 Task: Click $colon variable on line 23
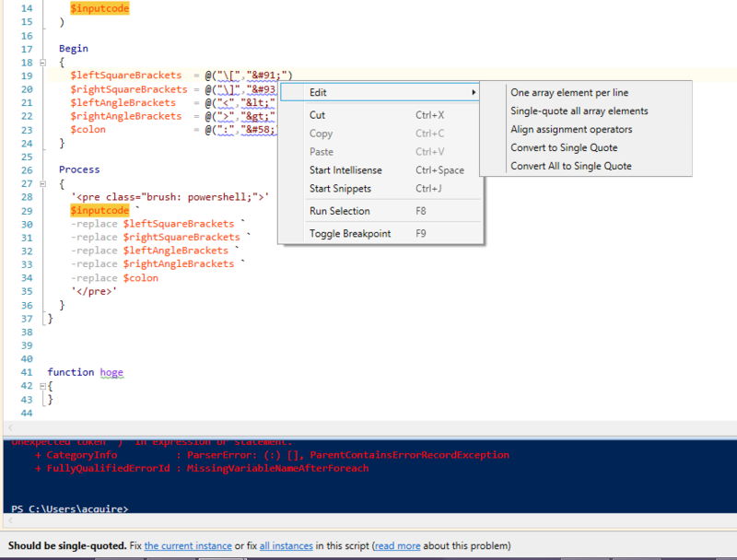click(88, 130)
